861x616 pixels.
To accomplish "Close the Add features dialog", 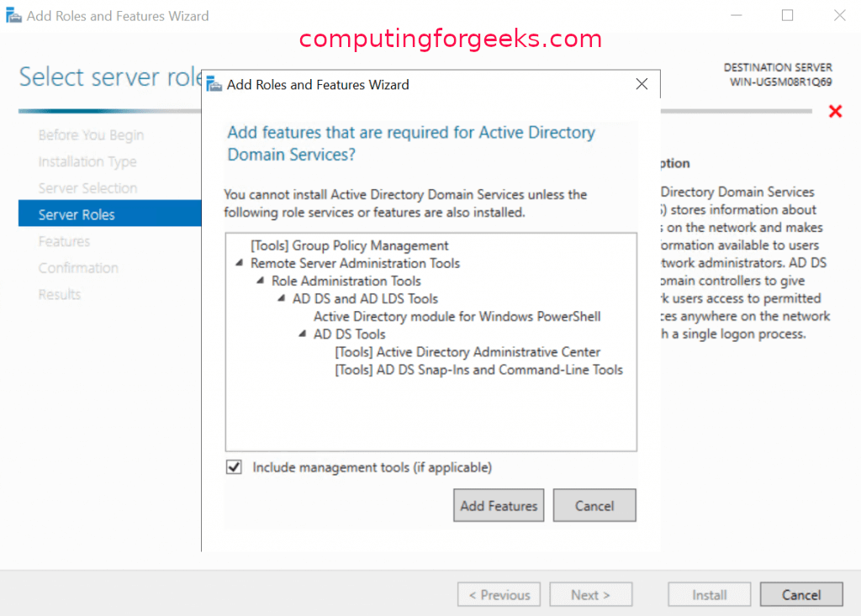I will (642, 84).
